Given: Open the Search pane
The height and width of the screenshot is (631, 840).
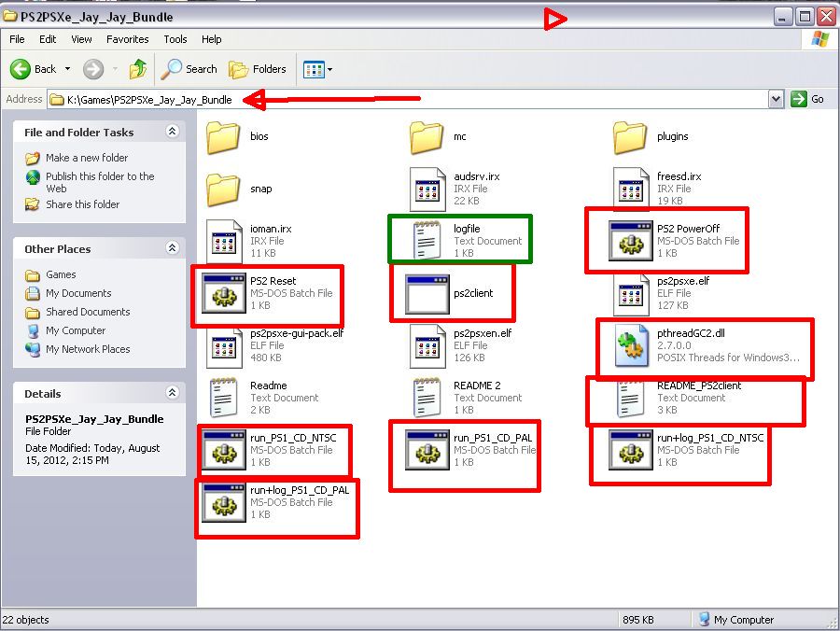Looking at the screenshot, I should [x=189, y=69].
